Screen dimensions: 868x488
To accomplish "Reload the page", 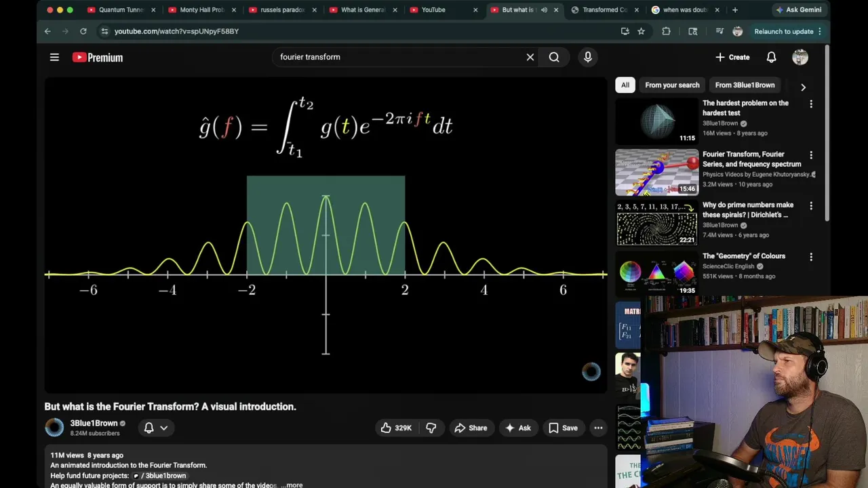I will click(x=83, y=31).
